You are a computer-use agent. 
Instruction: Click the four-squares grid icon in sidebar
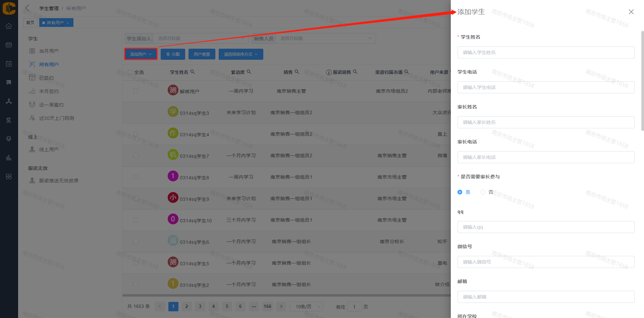tap(9, 177)
